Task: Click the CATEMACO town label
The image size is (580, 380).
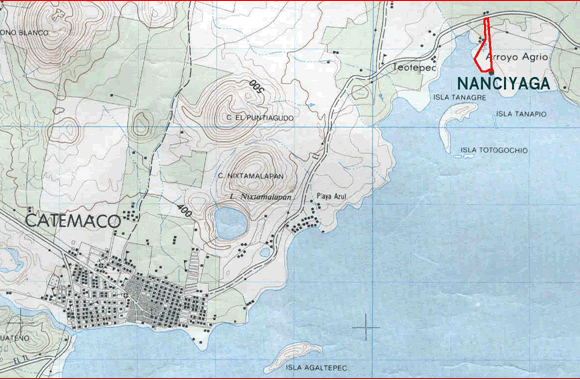Action: 73,221
